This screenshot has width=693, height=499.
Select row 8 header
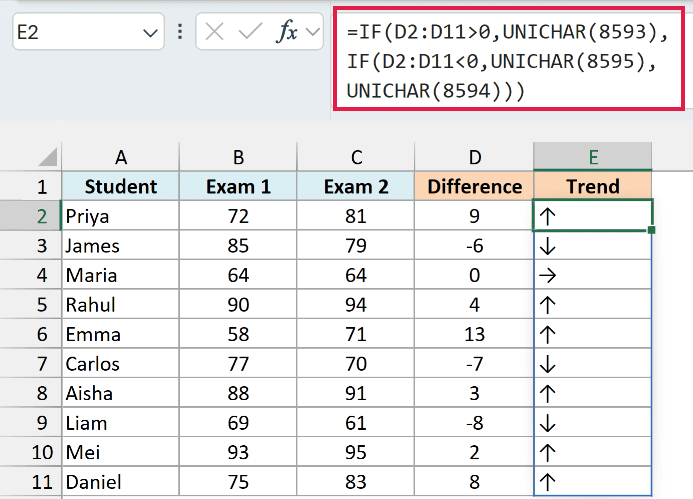[x=30, y=393]
